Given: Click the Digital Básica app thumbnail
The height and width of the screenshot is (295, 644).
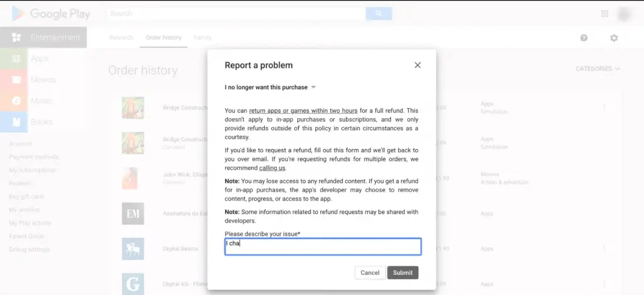Looking at the screenshot, I should 133,248.
